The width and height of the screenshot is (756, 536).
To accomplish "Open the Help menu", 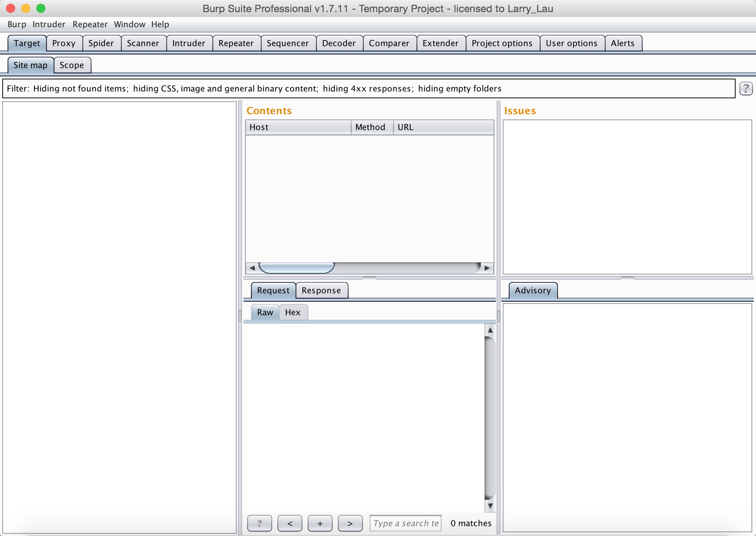I will coord(160,24).
